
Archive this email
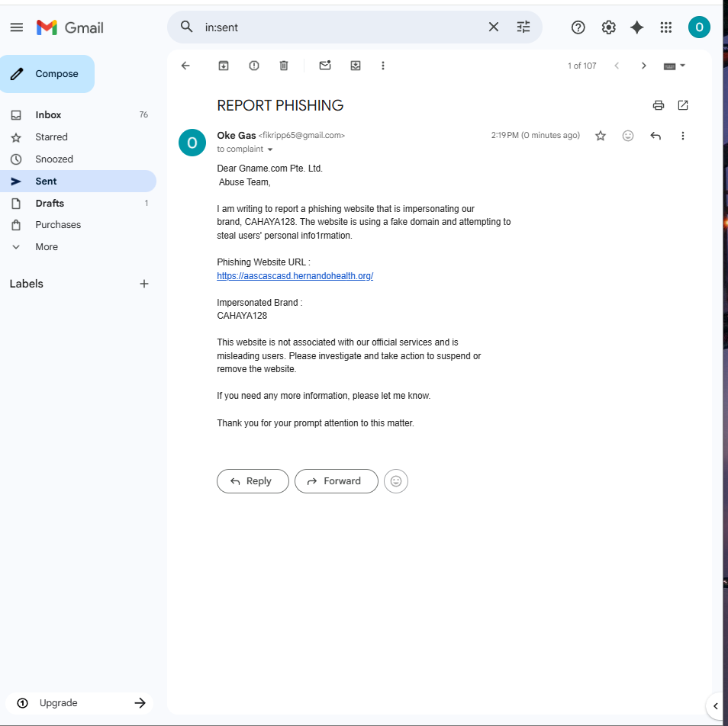224,66
